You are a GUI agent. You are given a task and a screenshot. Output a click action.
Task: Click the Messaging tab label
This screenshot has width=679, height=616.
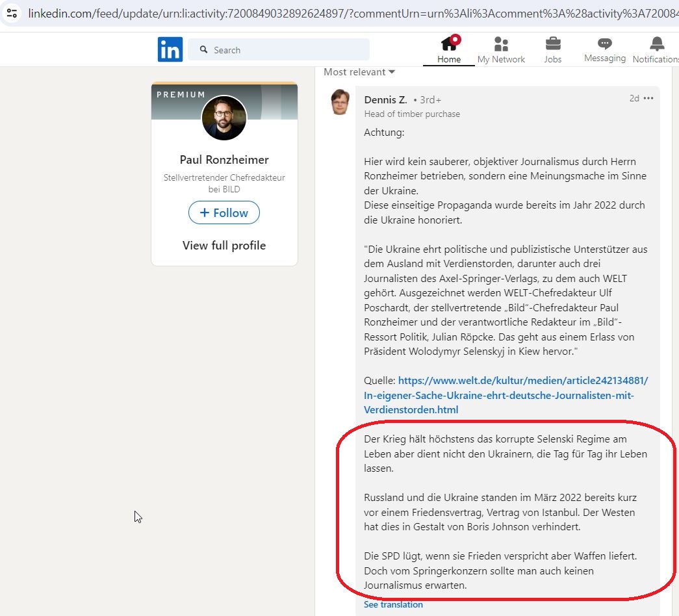605,58
